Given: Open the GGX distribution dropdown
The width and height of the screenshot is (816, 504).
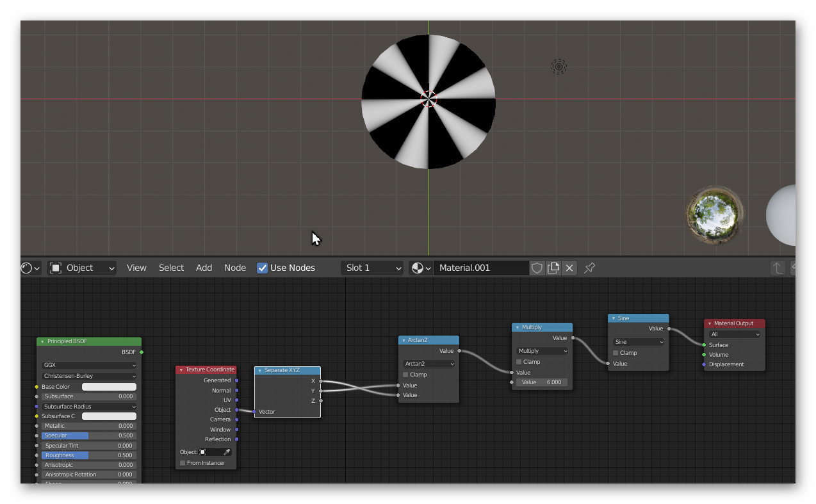Looking at the screenshot, I should coord(89,365).
